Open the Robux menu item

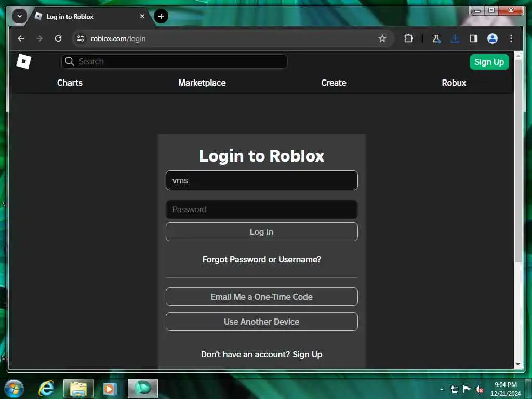pos(454,83)
